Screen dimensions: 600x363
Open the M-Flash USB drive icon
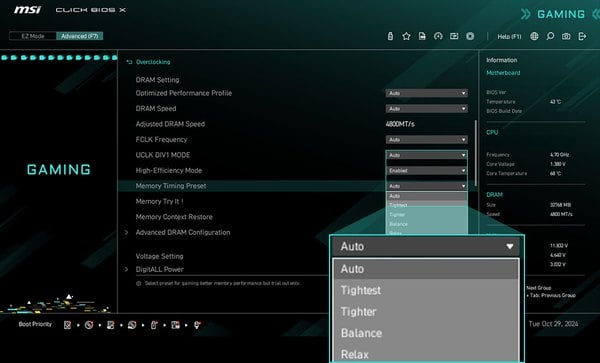(390, 36)
